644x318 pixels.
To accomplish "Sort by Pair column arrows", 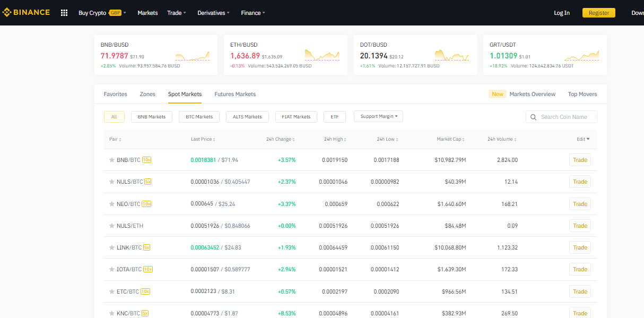I will point(120,139).
